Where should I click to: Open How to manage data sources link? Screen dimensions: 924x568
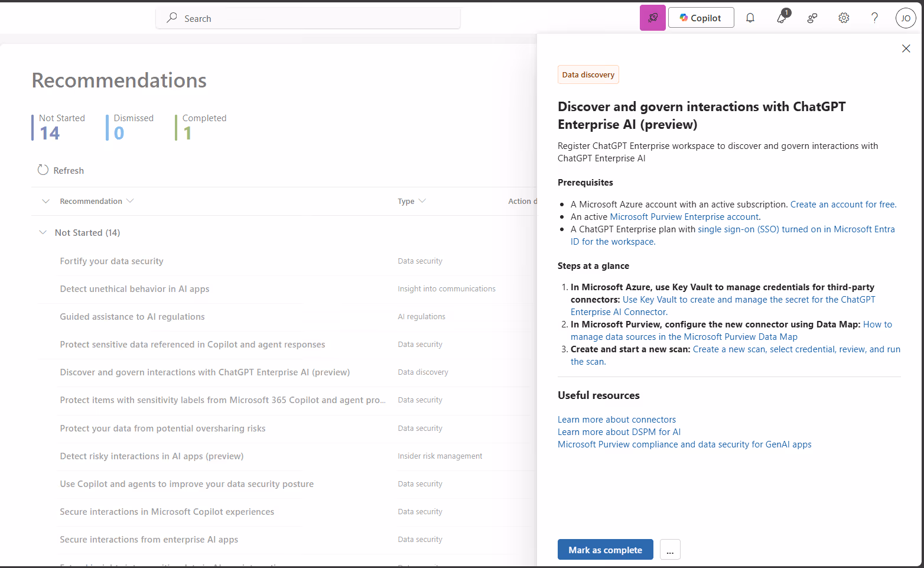731,330
